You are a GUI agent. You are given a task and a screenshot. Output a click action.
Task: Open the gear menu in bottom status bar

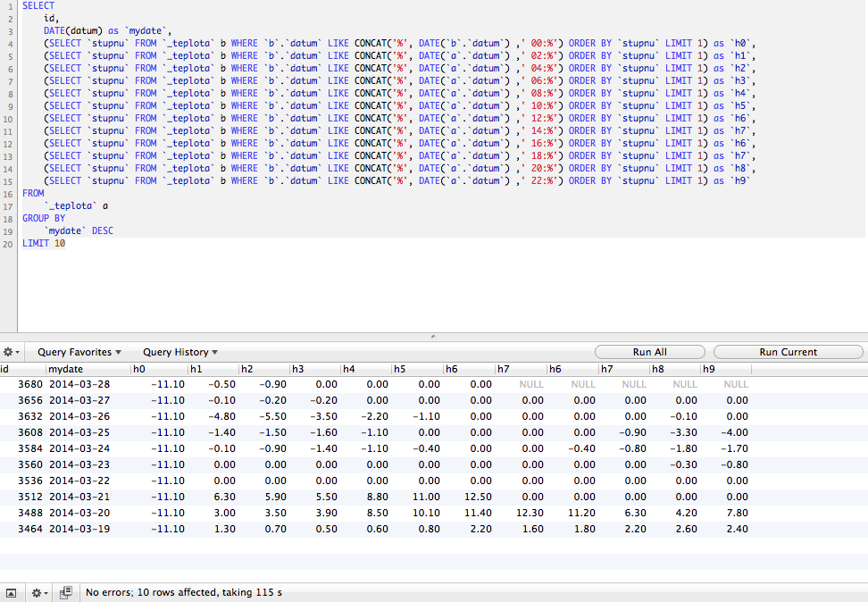tap(38, 593)
